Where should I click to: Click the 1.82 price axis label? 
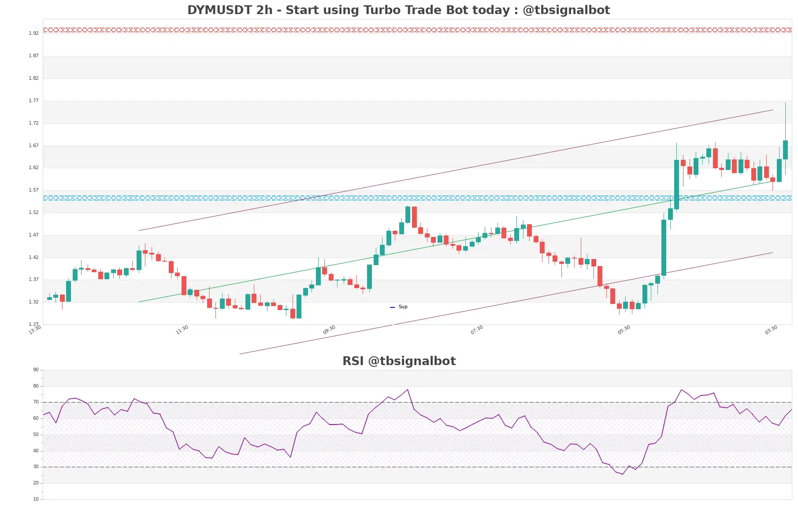33,78
